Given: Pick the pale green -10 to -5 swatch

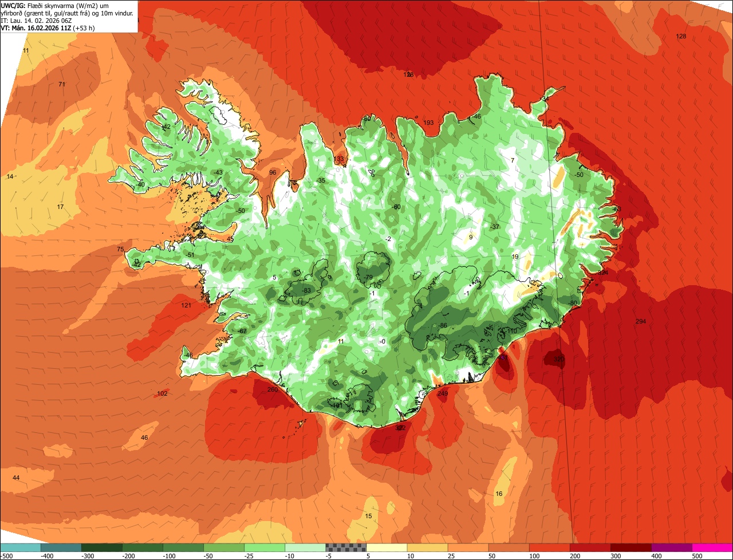Looking at the screenshot, I should click(305, 547).
